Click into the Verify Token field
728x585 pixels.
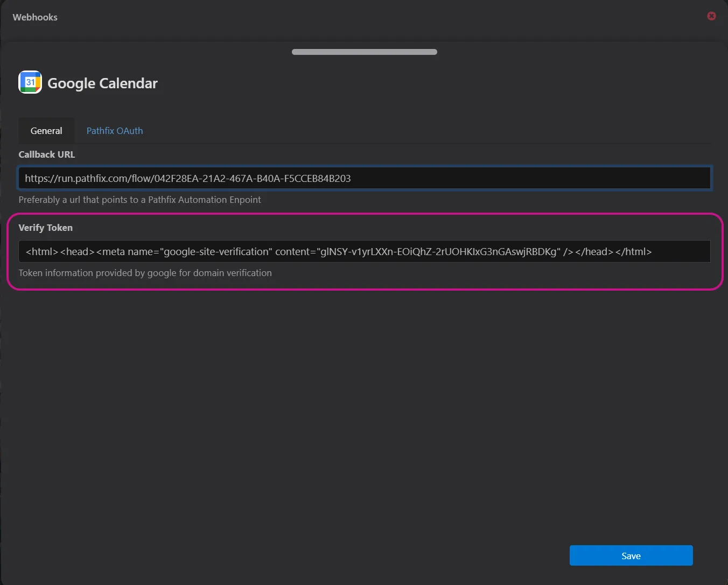coord(365,251)
